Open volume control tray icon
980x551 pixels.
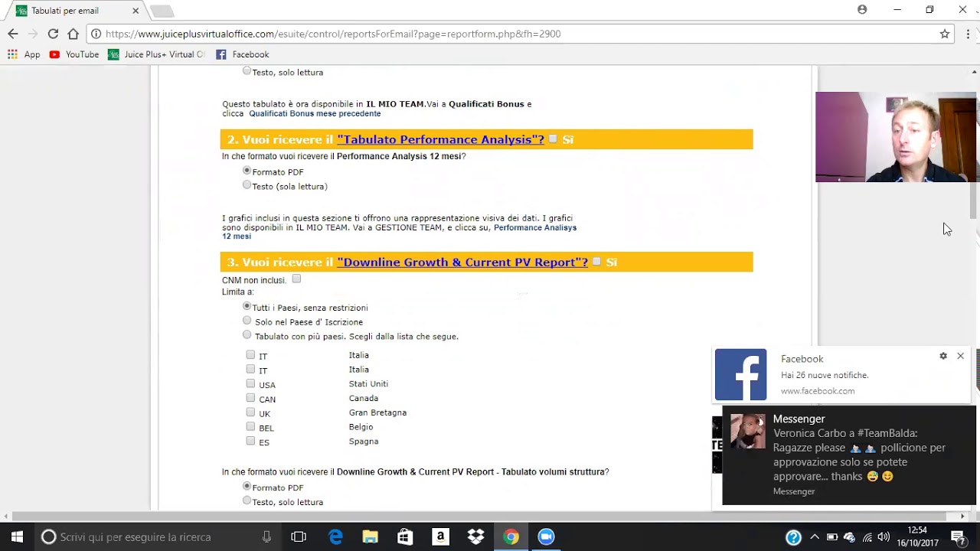(x=884, y=537)
